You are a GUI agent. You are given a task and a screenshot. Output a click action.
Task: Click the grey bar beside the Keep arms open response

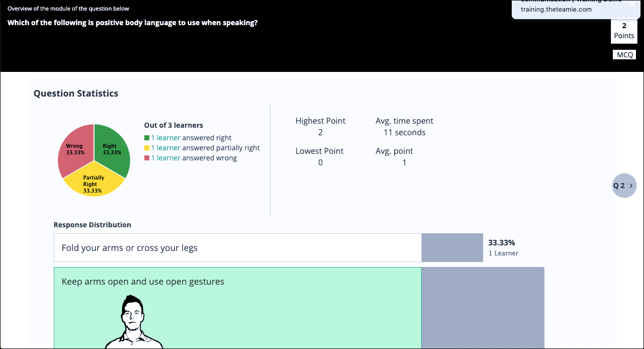(483, 307)
